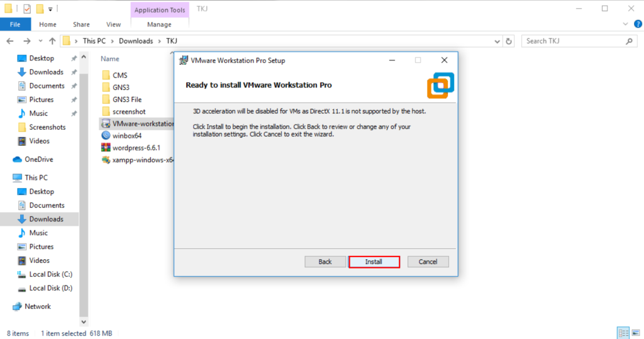Image resolution: width=644 pixels, height=339 pixels.
Task: Click the xampp-windows installer icon
Action: click(106, 160)
